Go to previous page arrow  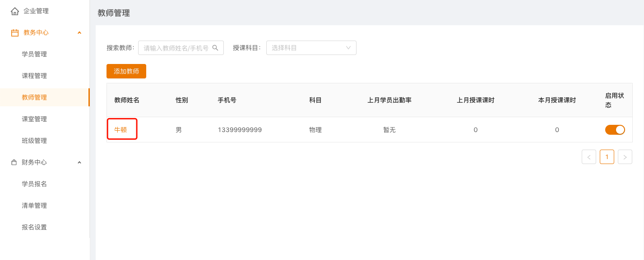(589, 157)
